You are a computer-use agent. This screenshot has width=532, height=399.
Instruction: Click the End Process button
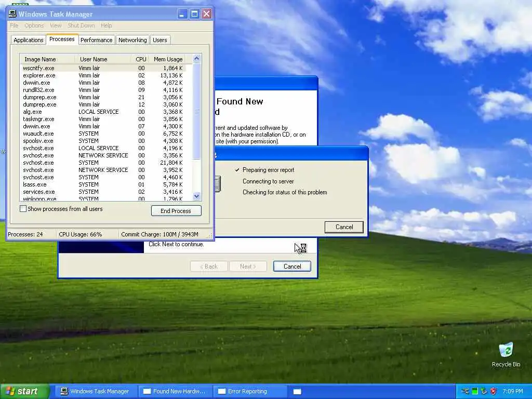tap(176, 211)
